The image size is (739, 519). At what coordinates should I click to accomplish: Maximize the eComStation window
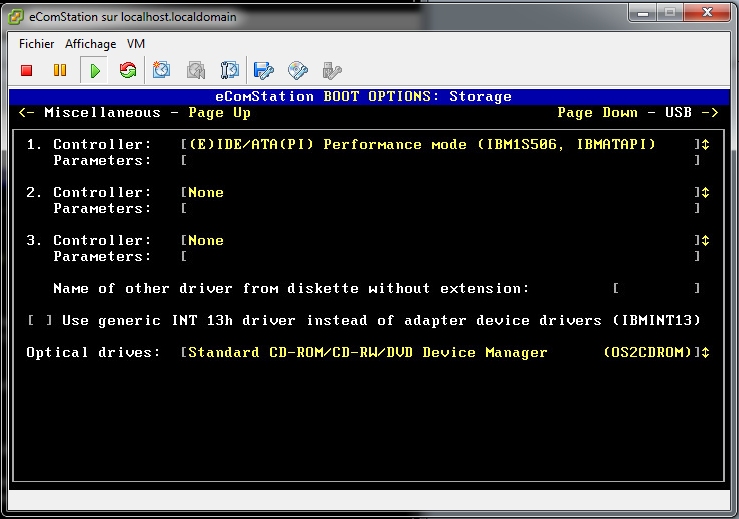[x=670, y=13]
